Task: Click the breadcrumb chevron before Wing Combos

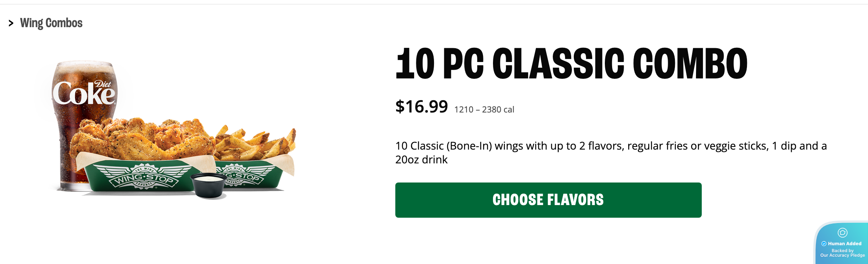Action: tap(11, 23)
